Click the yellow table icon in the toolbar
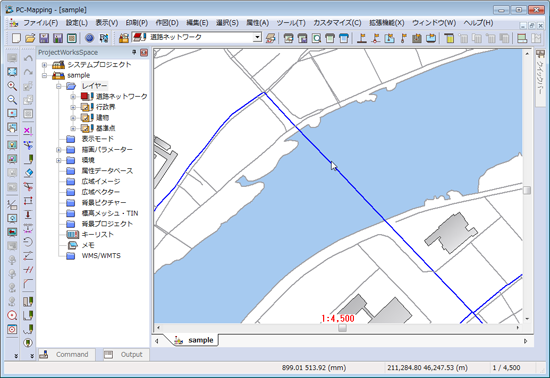 tap(449, 38)
